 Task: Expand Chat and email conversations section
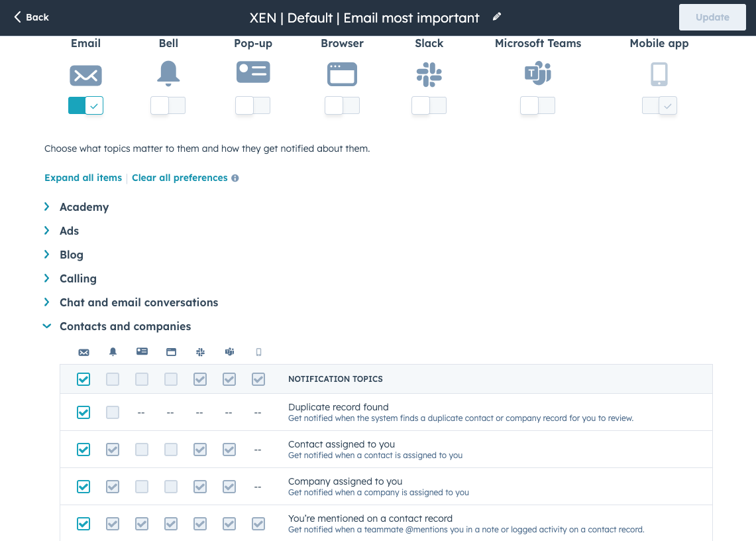47,302
